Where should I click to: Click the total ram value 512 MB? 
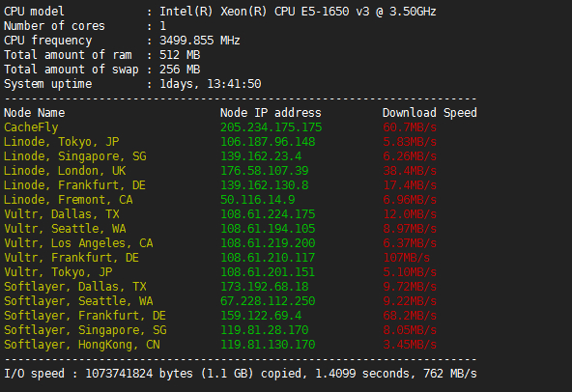pyautogui.click(x=180, y=55)
